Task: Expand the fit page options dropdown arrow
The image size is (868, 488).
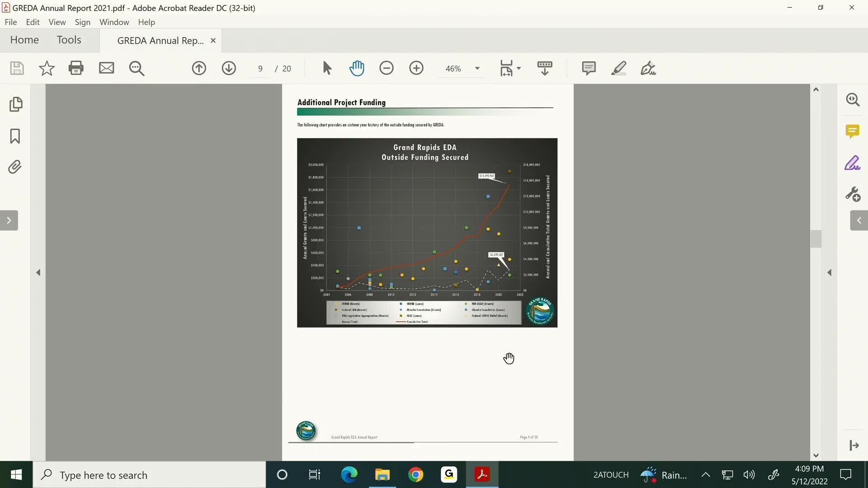Action: point(519,69)
